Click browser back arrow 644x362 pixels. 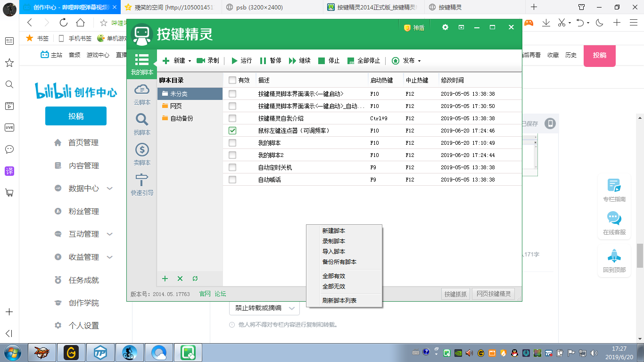[30, 22]
